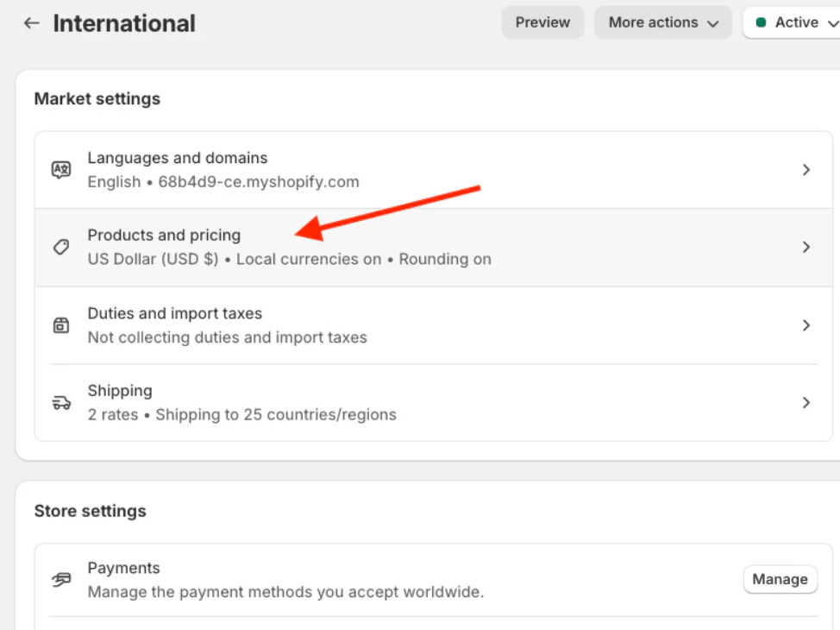Click the Market settings heading
Image resolution: width=840 pixels, height=630 pixels.
[x=97, y=98]
